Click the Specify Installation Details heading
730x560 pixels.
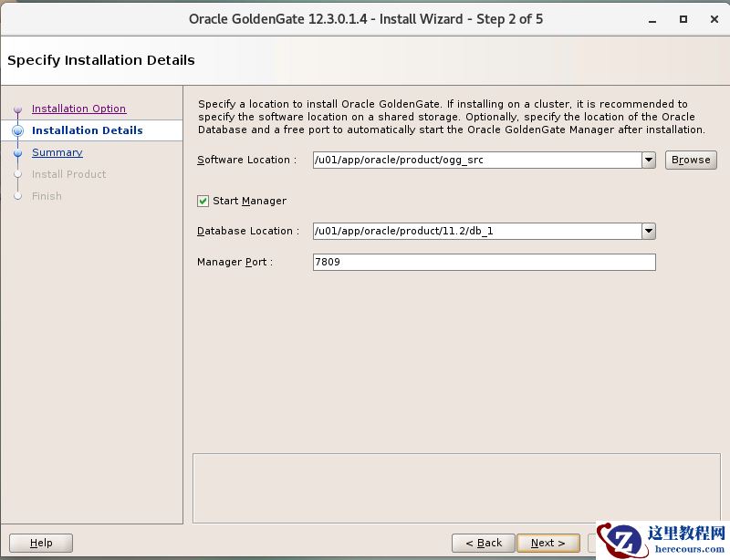101,60
